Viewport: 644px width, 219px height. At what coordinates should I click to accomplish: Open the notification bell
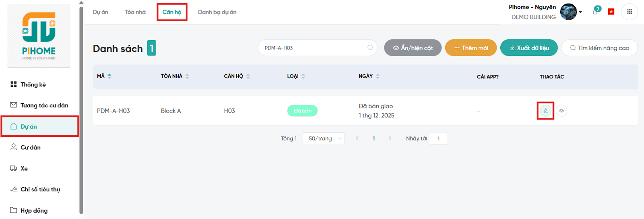[x=595, y=12]
